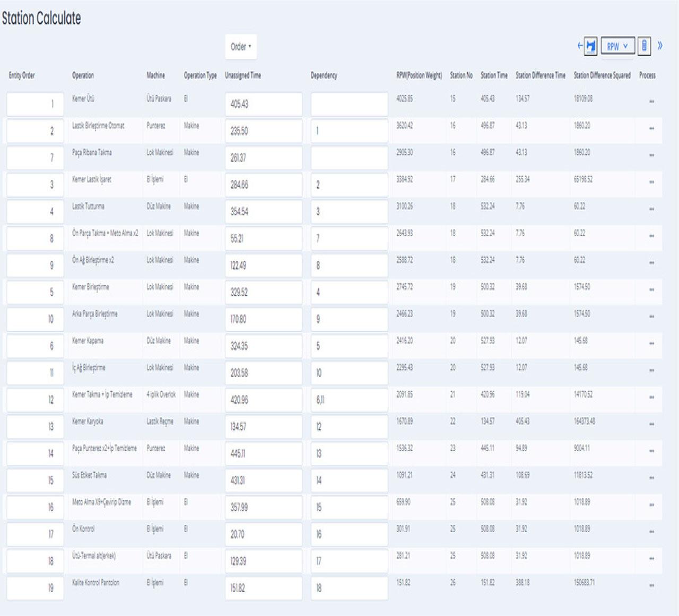Click the Station No column header

click(x=461, y=75)
